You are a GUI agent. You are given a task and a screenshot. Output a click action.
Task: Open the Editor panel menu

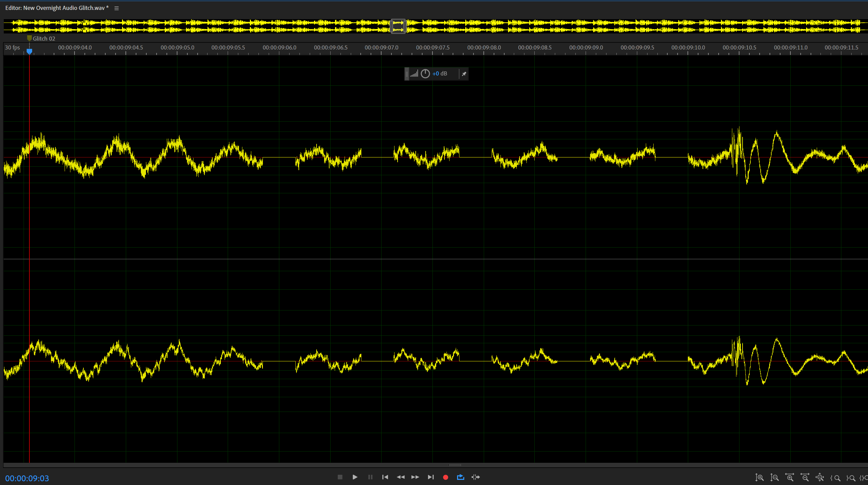117,8
